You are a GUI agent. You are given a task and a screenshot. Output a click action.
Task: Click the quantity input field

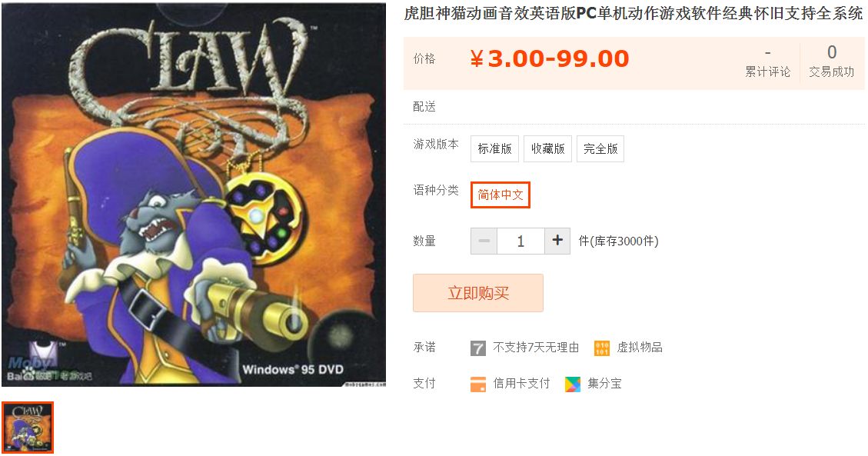click(x=521, y=241)
